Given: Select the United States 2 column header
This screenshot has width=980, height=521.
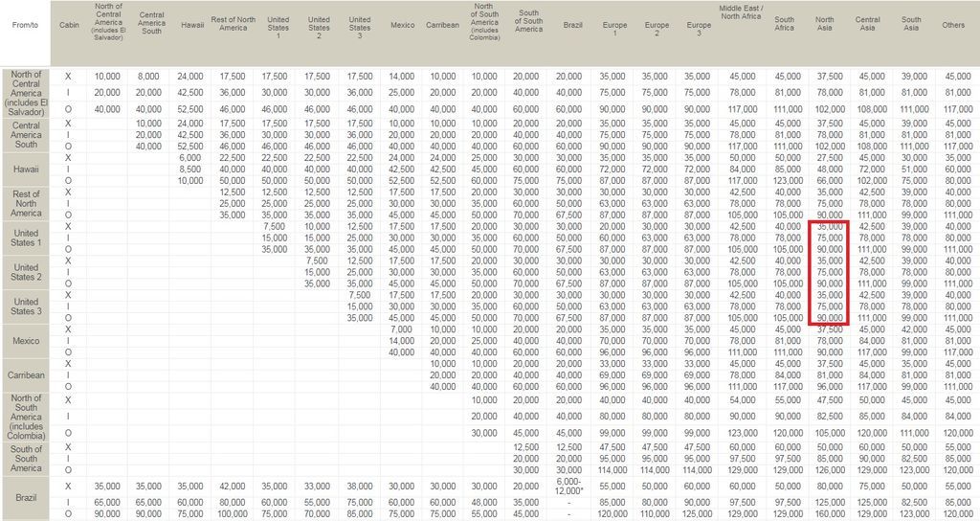Looking at the screenshot, I should [x=319, y=28].
